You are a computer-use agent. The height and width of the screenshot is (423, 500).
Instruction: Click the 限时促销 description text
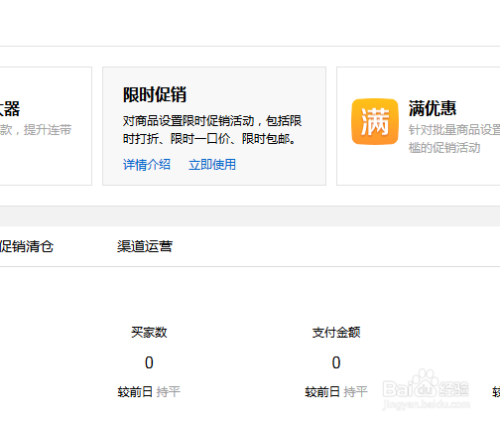tap(212, 130)
